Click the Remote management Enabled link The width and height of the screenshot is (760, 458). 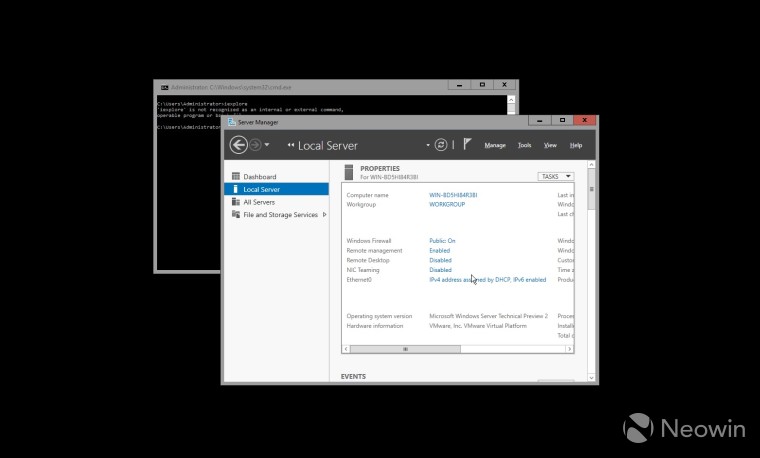coord(440,251)
